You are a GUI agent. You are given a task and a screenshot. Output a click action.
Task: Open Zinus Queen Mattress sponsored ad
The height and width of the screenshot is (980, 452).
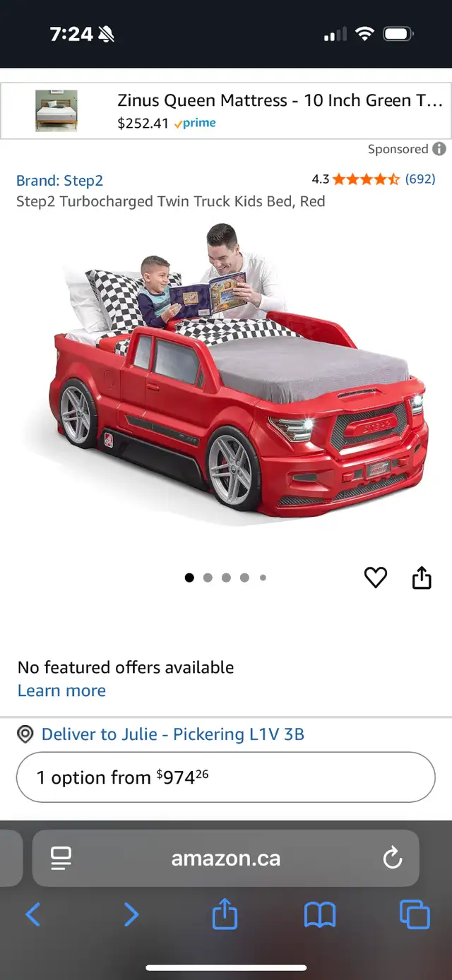pos(226,112)
